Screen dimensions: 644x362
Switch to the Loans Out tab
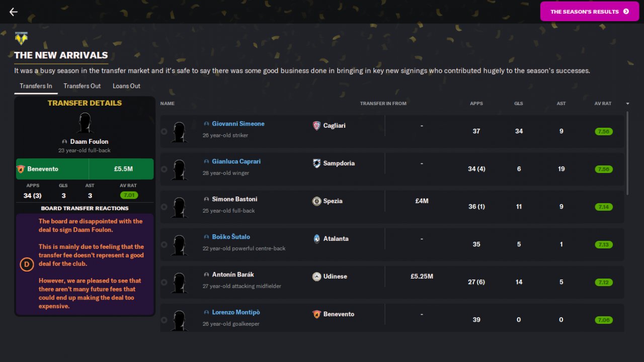(x=126, y=86)
